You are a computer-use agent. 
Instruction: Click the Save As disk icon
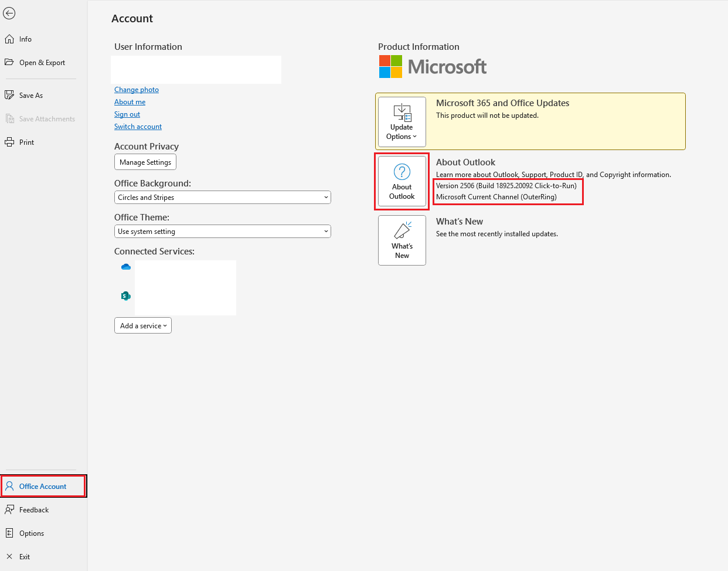pos(9,95)
